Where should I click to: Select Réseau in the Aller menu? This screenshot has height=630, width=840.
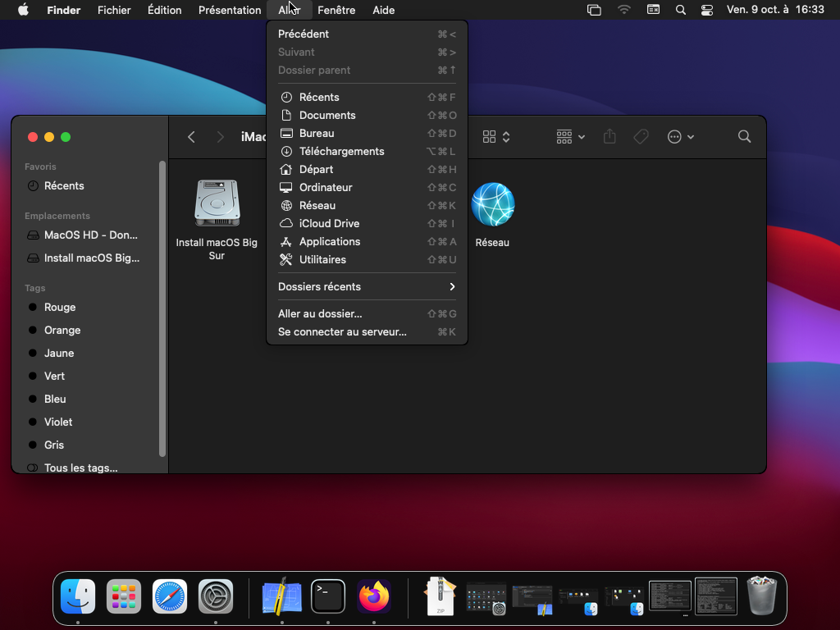pyautogui.click(x=367, y=206)
